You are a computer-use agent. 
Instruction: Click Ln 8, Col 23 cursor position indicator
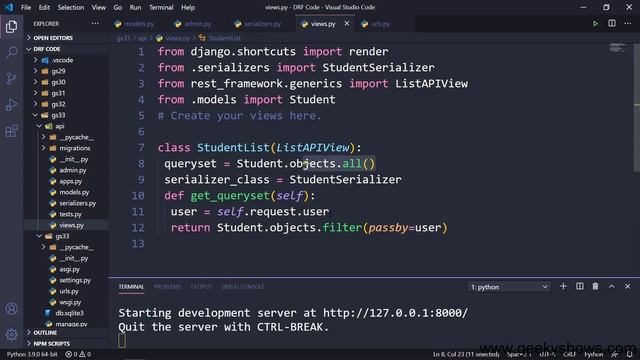tap(466, 354)
